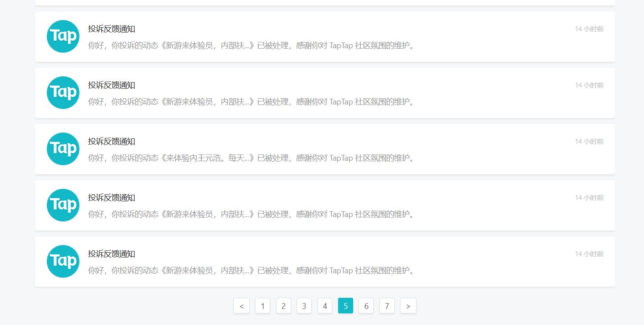644x325 pixels.
Task: Switch to page 4 of the notifications
Action: point(325,306)
